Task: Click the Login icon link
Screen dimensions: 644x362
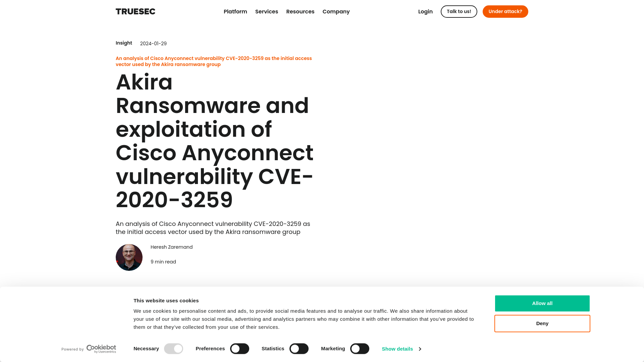Action: [426, 11]
